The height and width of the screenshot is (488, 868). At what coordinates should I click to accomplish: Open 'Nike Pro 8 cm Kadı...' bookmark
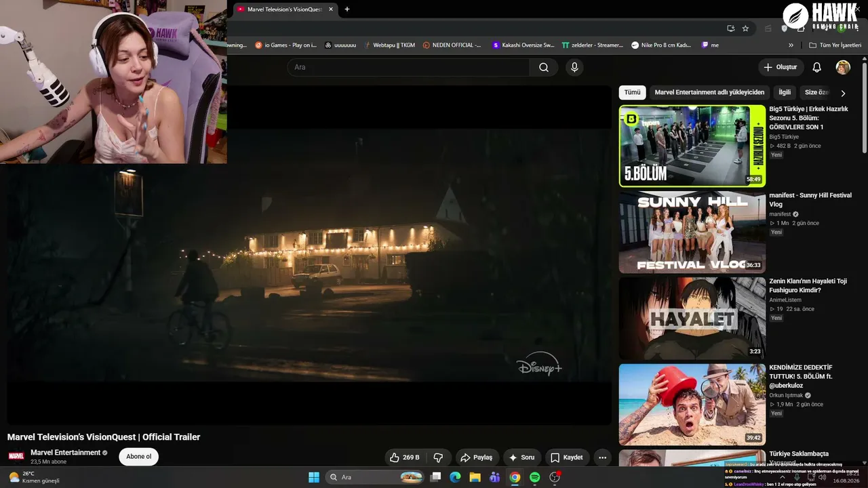(661, 45)
